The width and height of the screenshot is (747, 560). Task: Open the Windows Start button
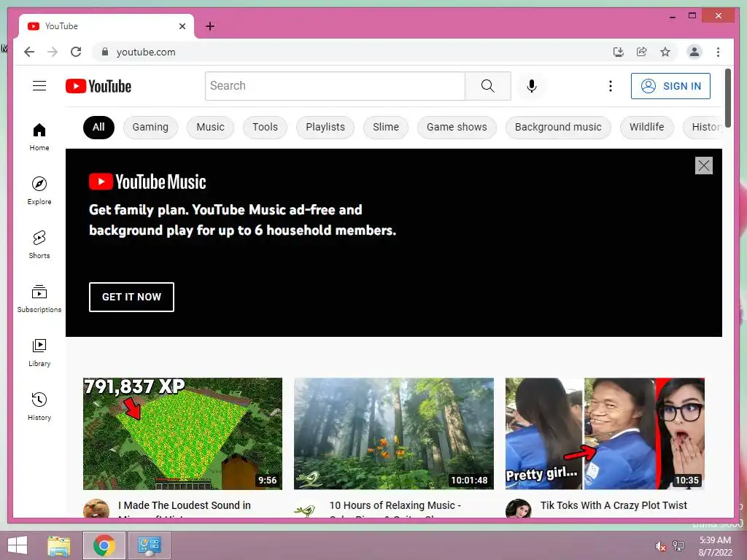click(18, 545)
